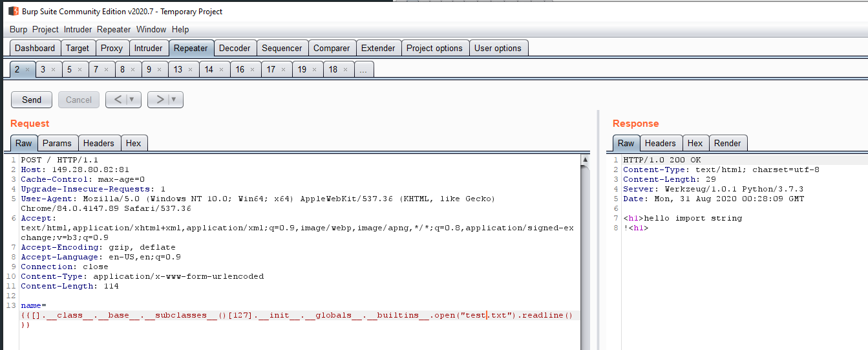Show the request Raw view tab
Screen dimensions: 868x350
tap(24, 143)
